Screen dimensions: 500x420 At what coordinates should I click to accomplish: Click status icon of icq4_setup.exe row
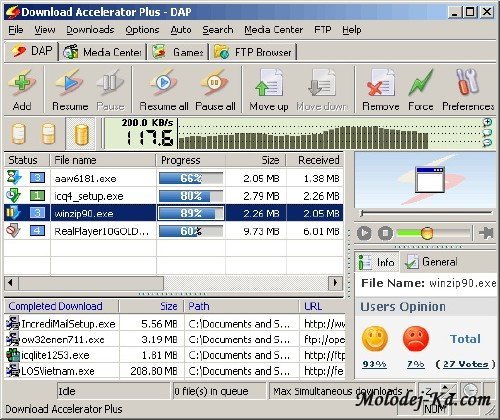(x=14, y=195)
